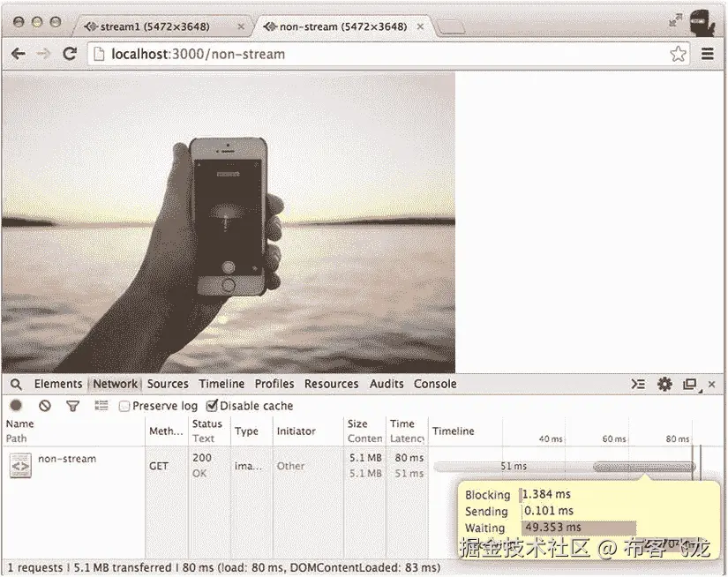
Task: Switch to the DevTools Timeline tab
Action: 221,384
